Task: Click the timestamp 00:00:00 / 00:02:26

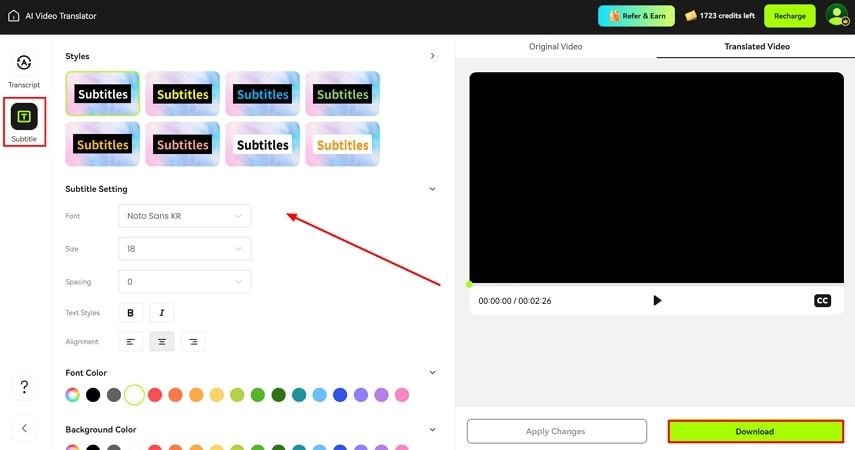Action: pyautogui.click(x=515, y=301)
